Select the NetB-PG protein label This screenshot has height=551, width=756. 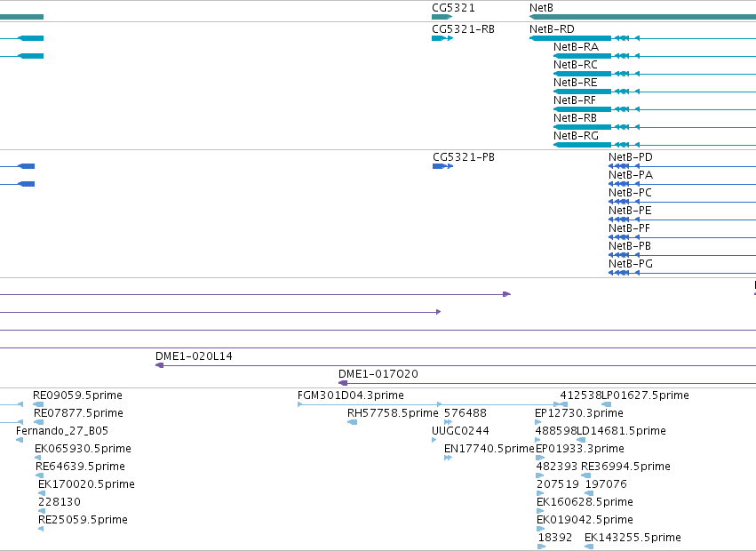631,264
